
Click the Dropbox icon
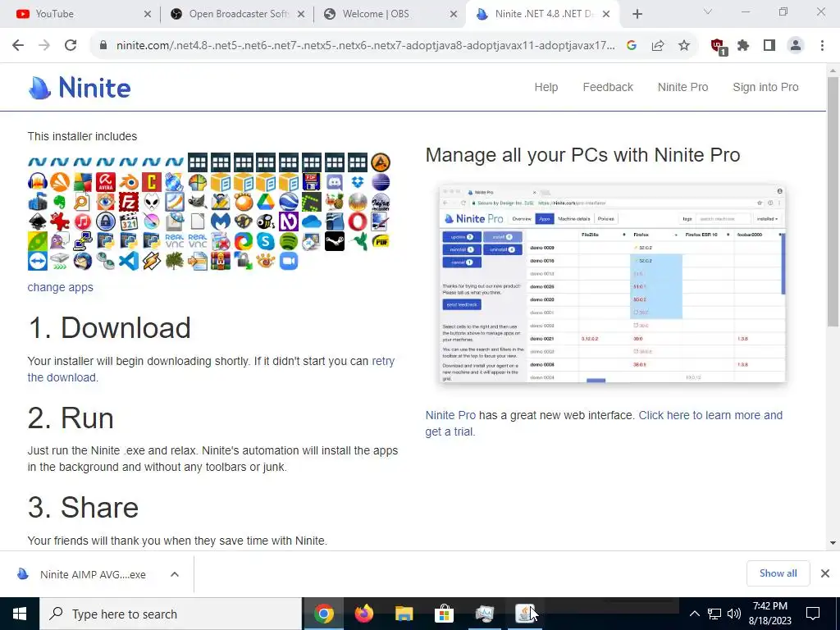pyautogui.click(x=358, y=182)
